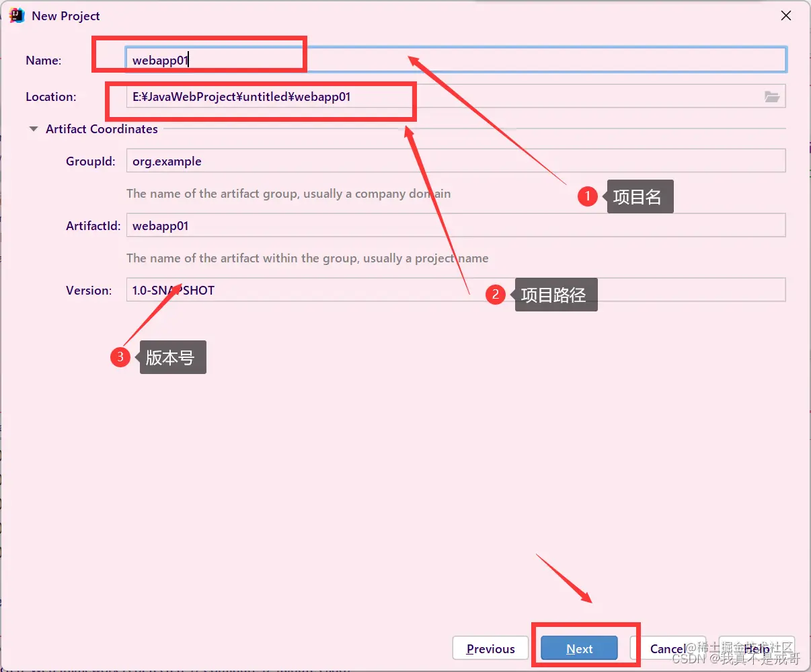Image resolution: width=811 pixels, height=672 pixels.
Task: Click the "Version:" label
Action: tap(89, 291)
